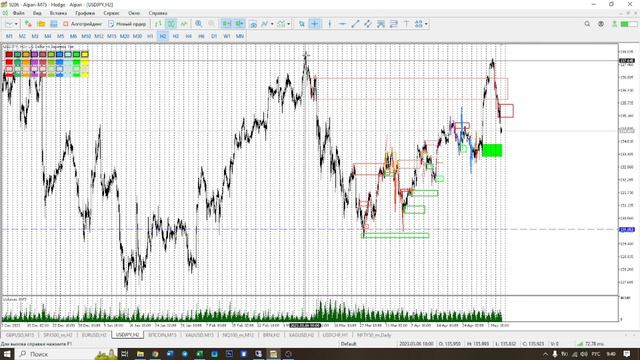The image size is (640, 360).
Task: Open the templates dropdown arrow
Action: pos(289,24)
